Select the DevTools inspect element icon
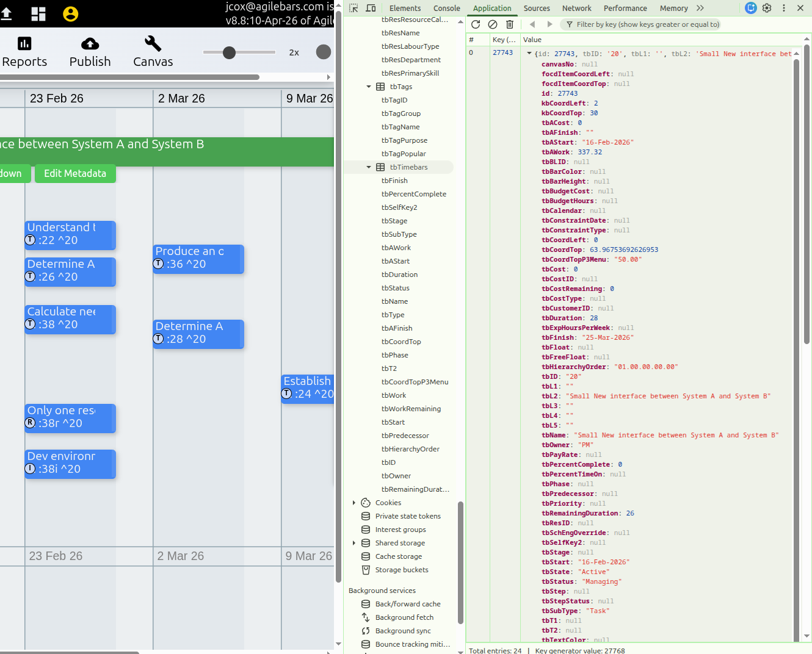The height and width of the screenshot is (654, 812). [x=353, y=8]
